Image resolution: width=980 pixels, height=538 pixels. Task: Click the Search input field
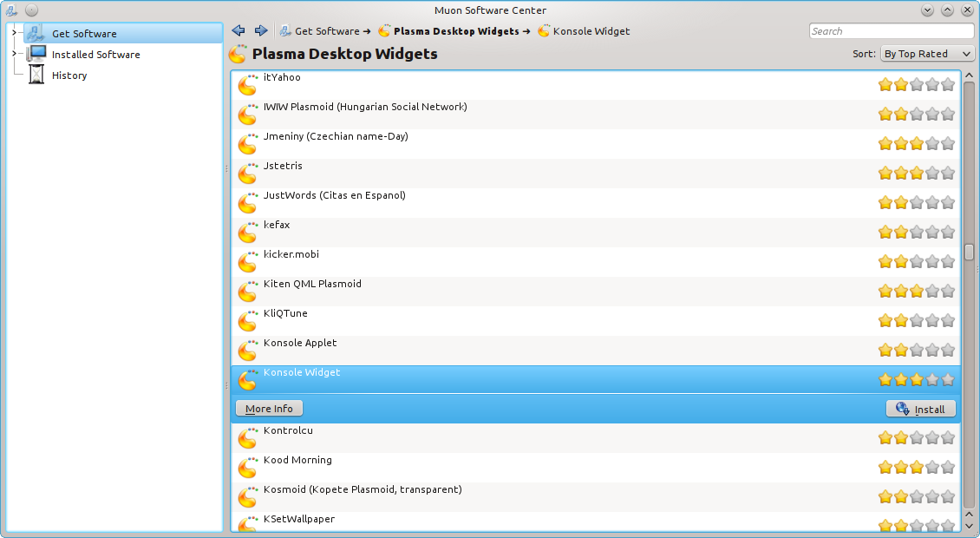pos(892,30)
